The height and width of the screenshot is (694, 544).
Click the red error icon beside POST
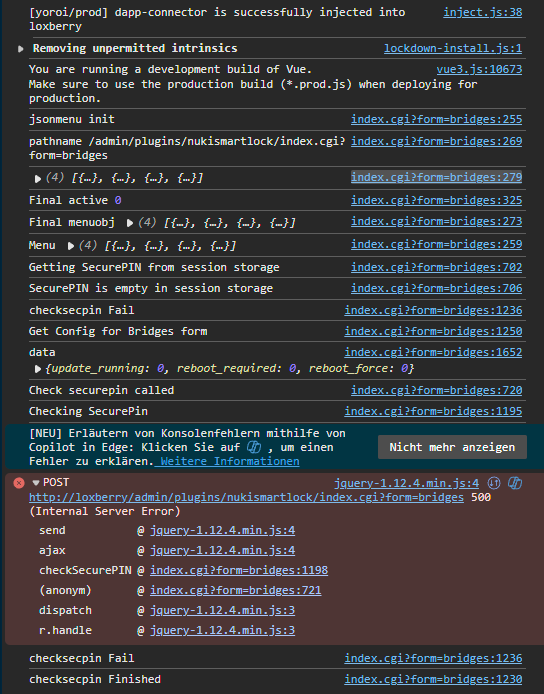pos(19,482)
